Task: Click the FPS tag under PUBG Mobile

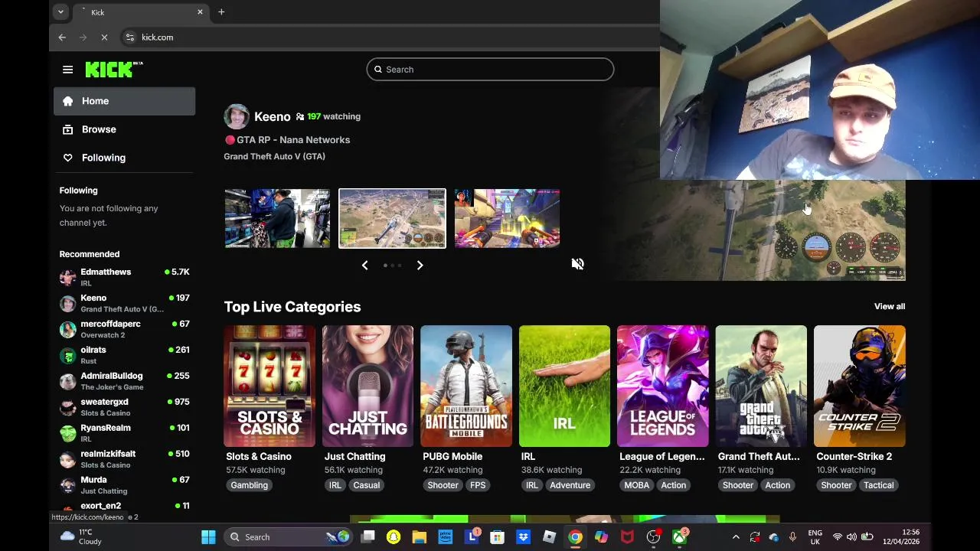Action: (478, 485)
